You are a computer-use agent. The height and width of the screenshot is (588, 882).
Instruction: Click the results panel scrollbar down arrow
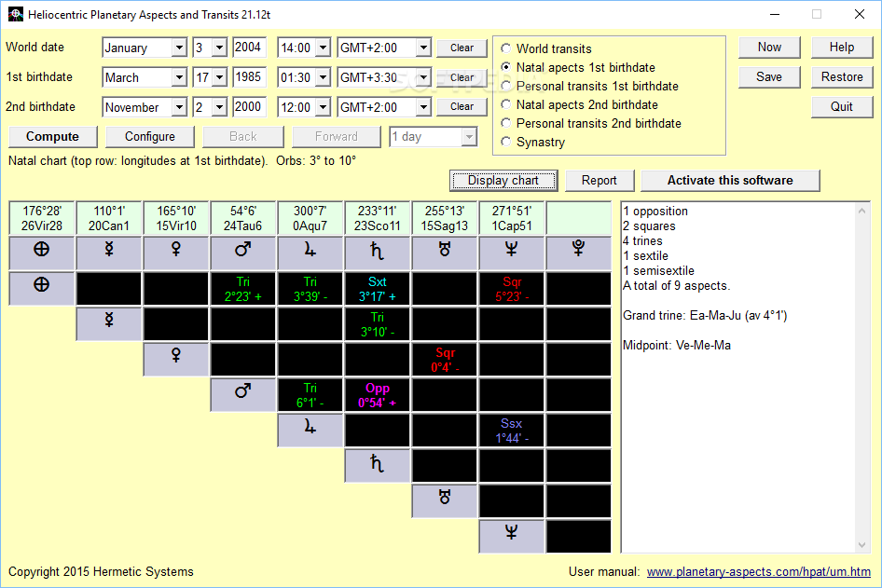point(861,545)
